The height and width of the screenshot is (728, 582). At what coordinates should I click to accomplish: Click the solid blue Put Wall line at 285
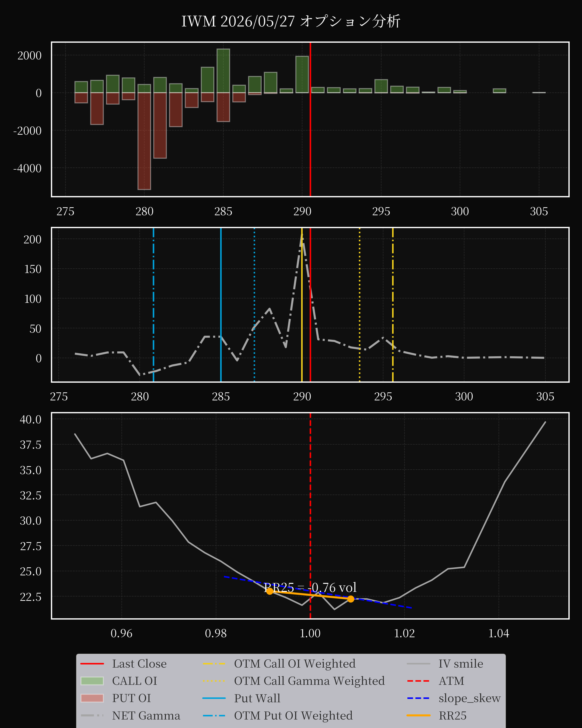point(221,305)
